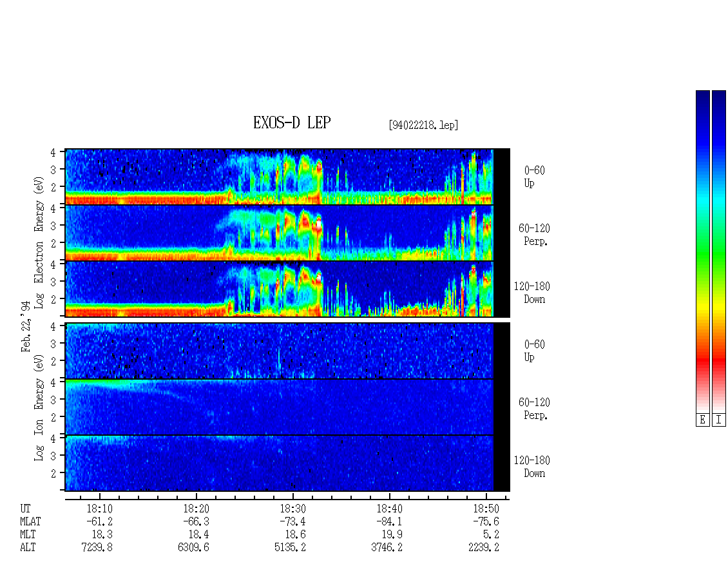Click the MLAT value -84.1

click(x=389, y=521)
